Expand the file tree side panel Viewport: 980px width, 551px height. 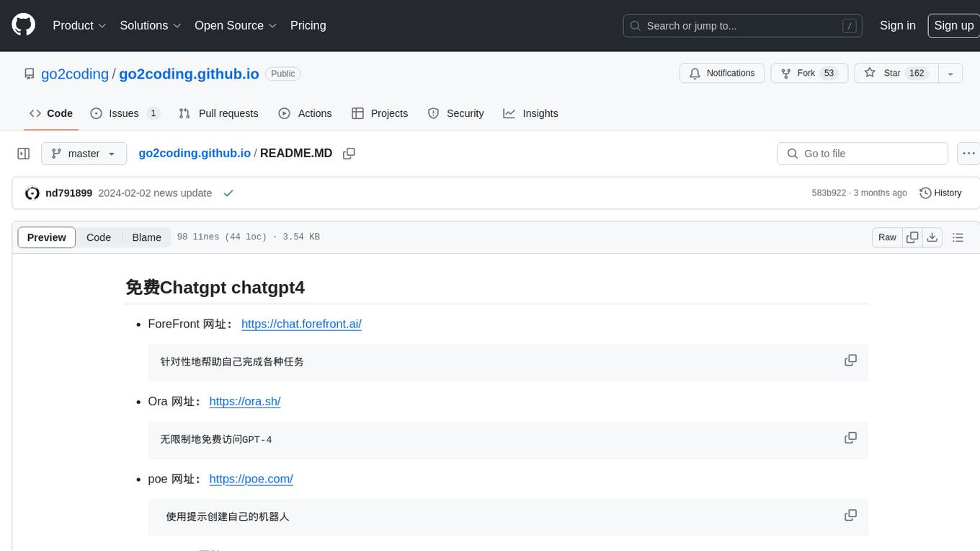24,154
